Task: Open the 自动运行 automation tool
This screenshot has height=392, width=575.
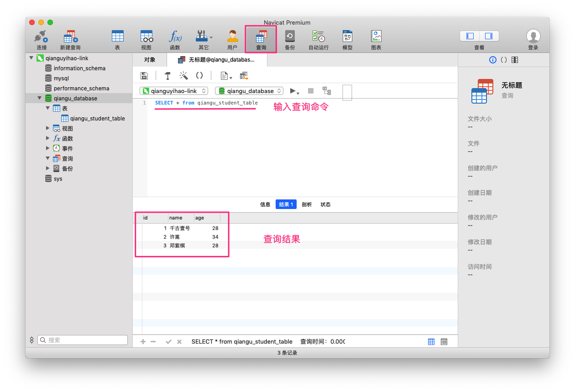Action: [318, 40]
